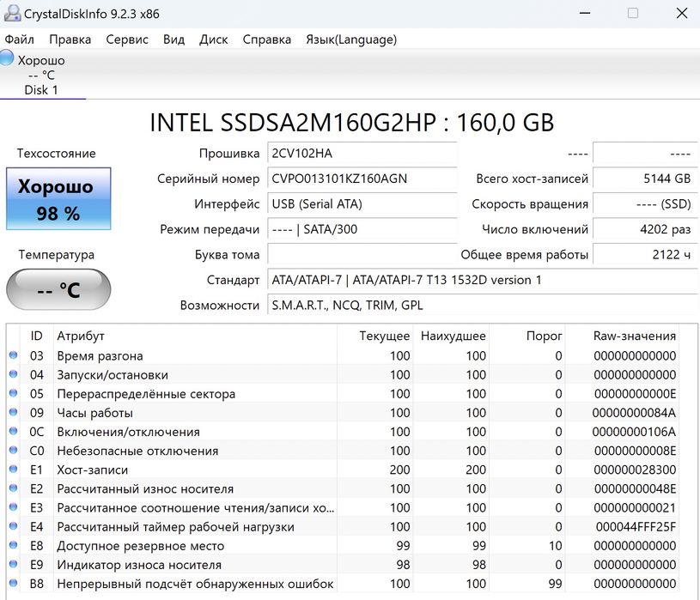Click the status dot for Перераспределённые сектора row
This screenshot has width=700, height=600.
(x=14, y=393)
